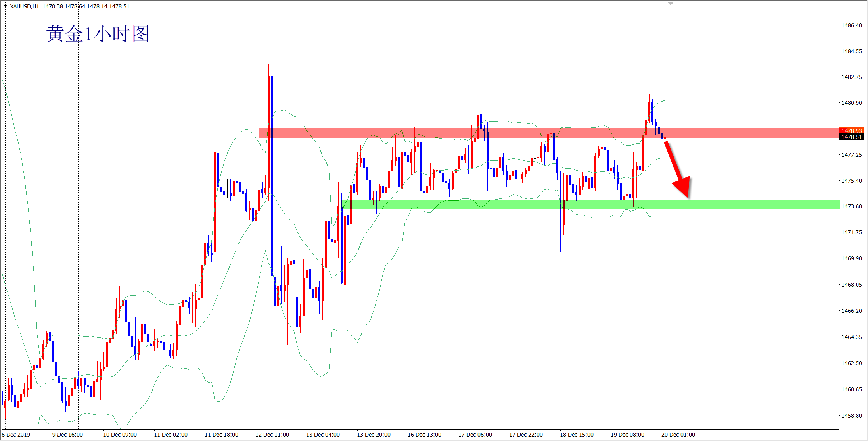Click the 1486.40 price scale label
This screenshot has width=868, height=441.
point(851,25)
